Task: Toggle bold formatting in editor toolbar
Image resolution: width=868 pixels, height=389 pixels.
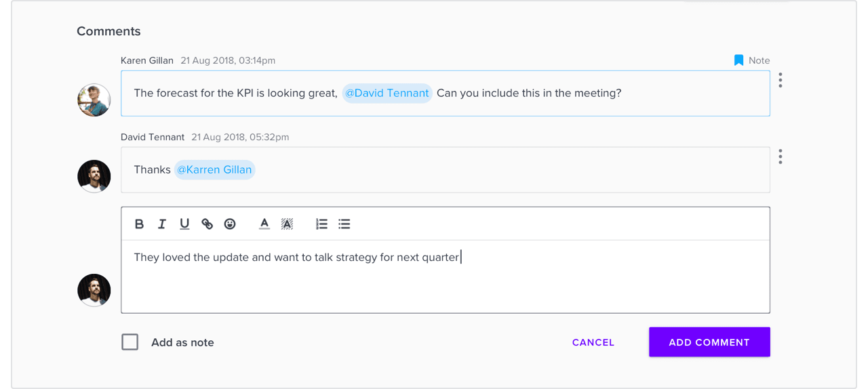Action: click(139, 224)
